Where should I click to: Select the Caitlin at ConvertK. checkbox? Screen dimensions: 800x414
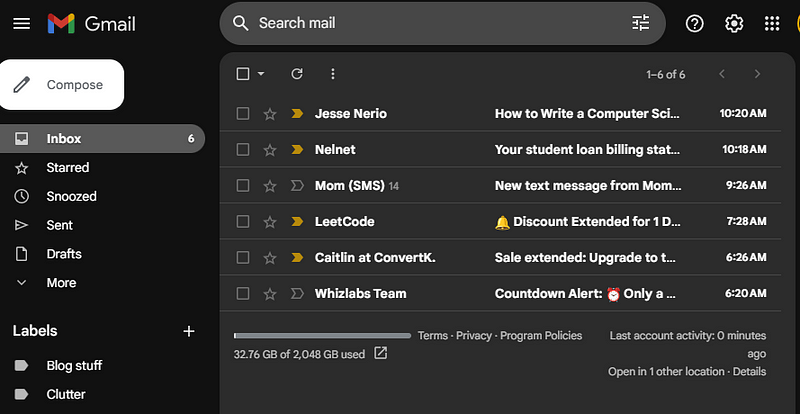click(243, 257)
